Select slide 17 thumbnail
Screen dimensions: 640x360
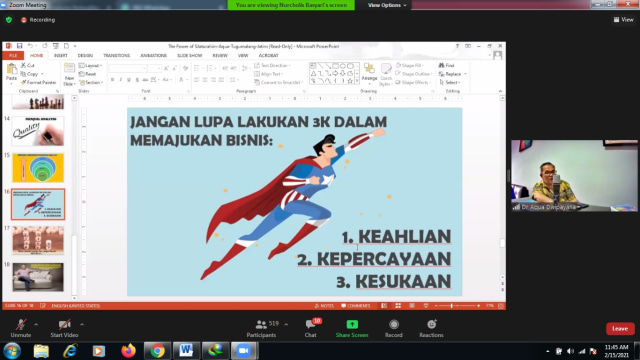point(38,241)
